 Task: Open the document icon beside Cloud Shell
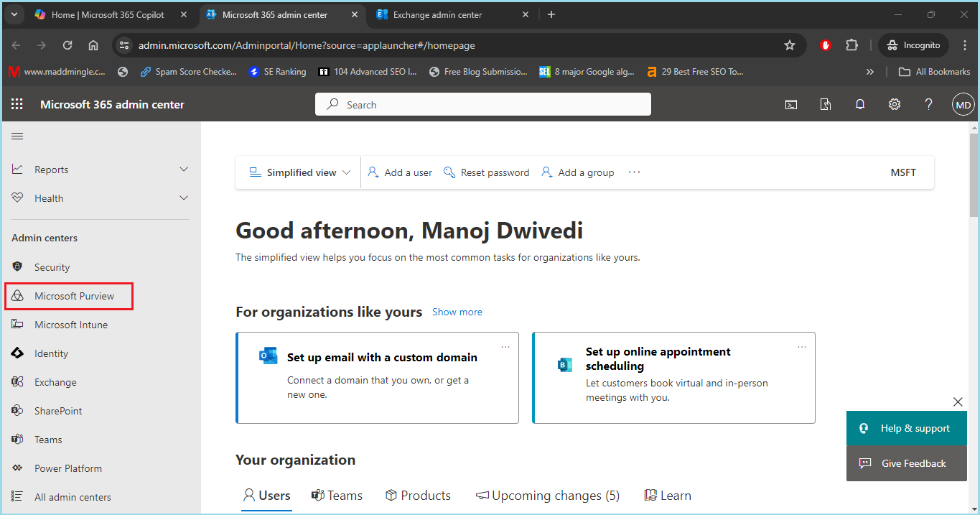point(826,104)
